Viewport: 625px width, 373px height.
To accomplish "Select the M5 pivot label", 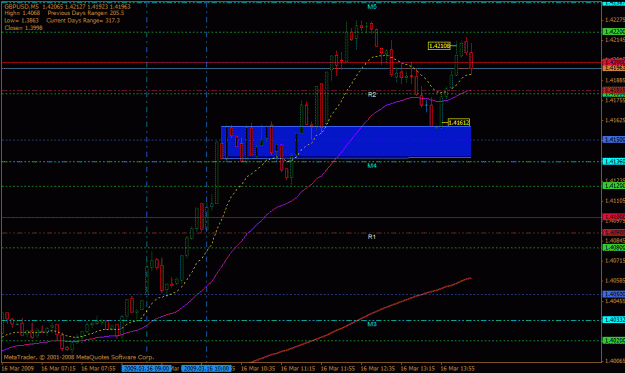I will point(372,7).
